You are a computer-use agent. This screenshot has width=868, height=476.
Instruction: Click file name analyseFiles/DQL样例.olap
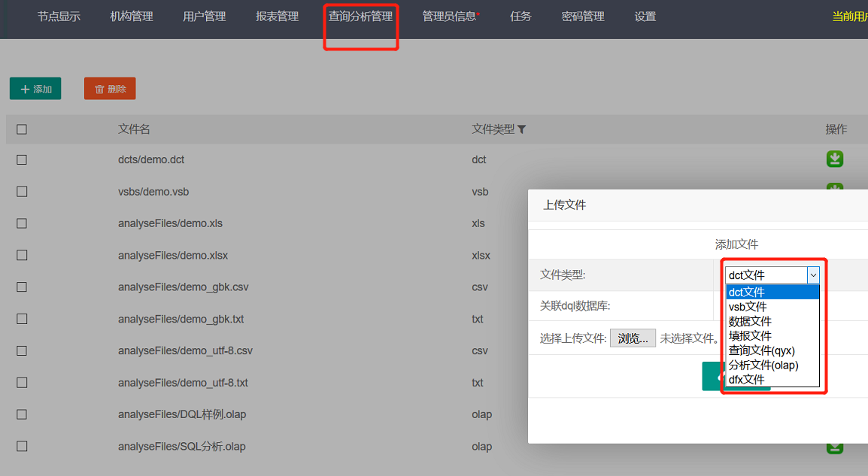click(x=181, y=414)
